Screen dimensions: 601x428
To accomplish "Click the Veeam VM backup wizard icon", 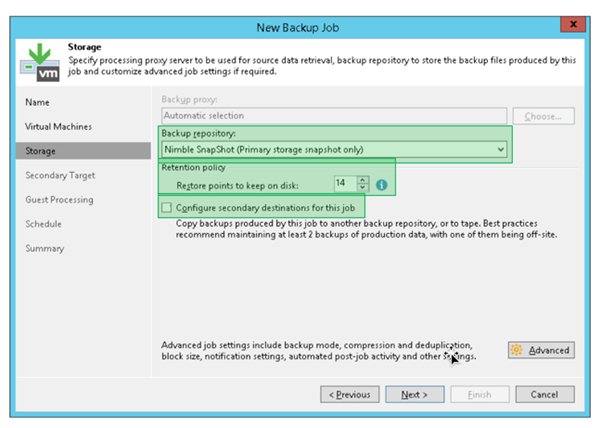I will point(40,63).
